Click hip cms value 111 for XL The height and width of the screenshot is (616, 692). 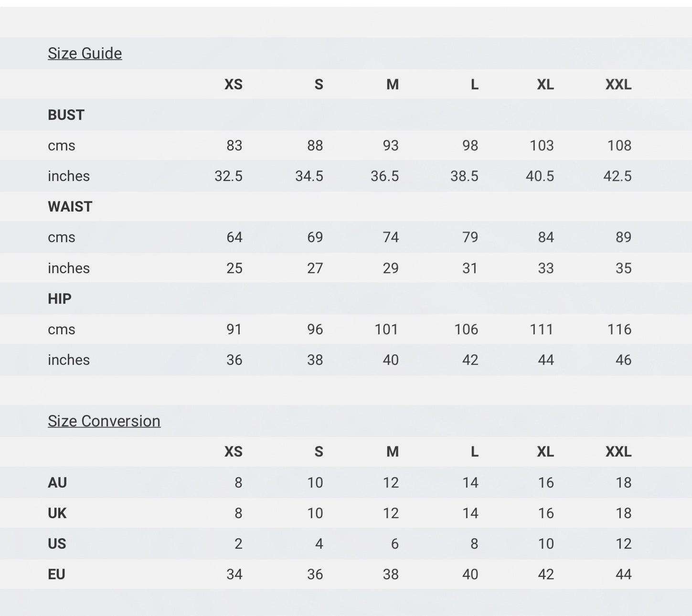pos(542,329)
